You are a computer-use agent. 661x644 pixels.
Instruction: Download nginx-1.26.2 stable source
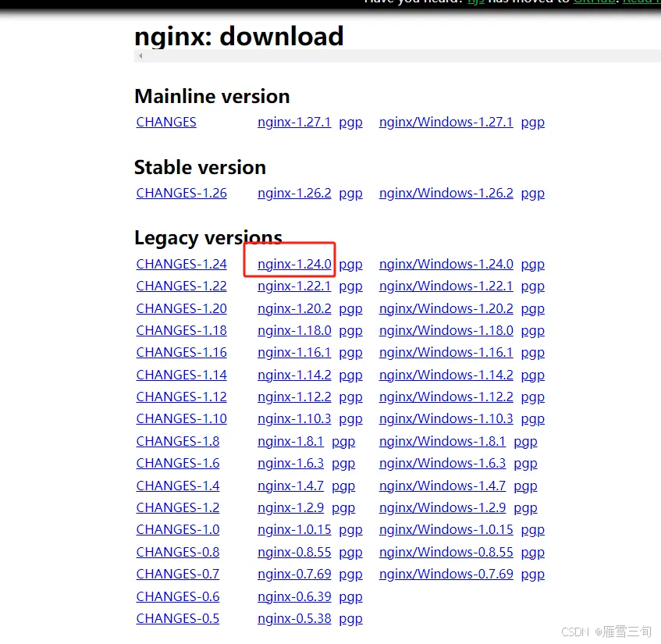click(x=294, y=193)
